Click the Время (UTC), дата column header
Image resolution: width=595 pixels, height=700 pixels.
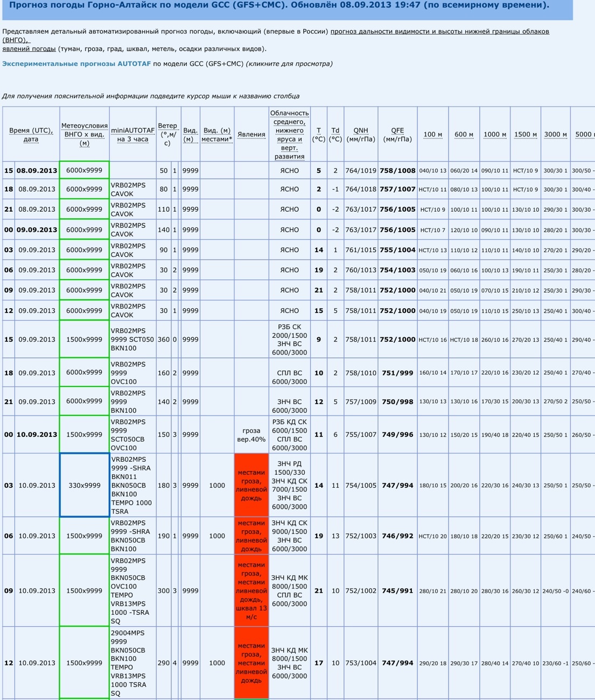pyautogui.click(x=31, y=135)
